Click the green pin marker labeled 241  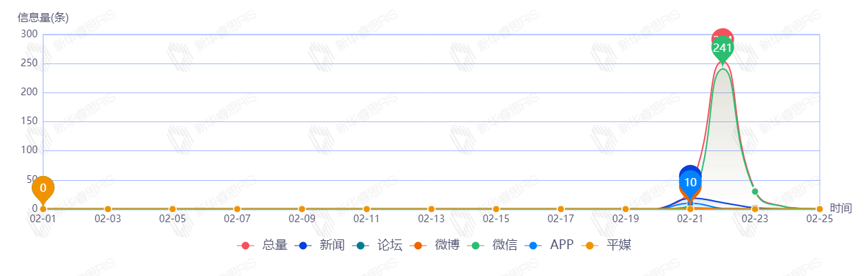click(x=722, y=48)
